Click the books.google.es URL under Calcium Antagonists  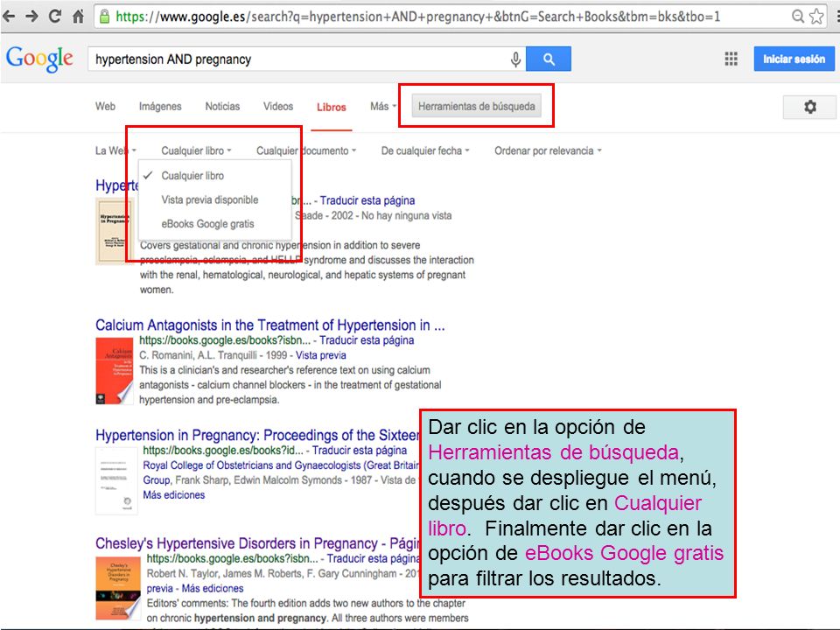(x=225, y=339)
